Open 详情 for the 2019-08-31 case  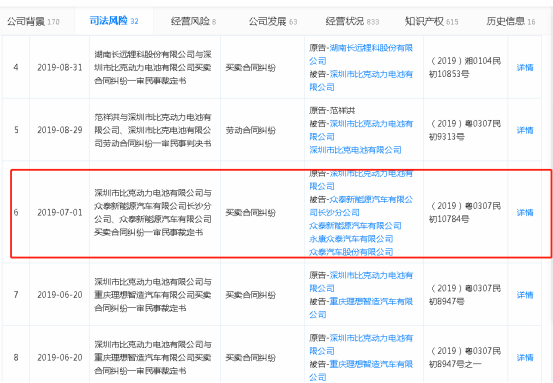pyautogui.click(x=525, y=67)
